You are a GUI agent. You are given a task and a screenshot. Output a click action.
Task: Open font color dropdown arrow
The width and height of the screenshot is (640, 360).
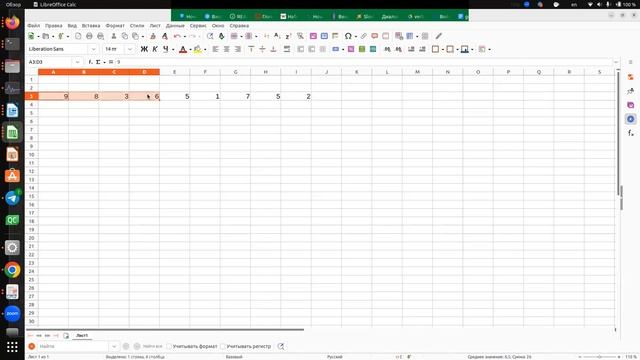pos(190,49)
